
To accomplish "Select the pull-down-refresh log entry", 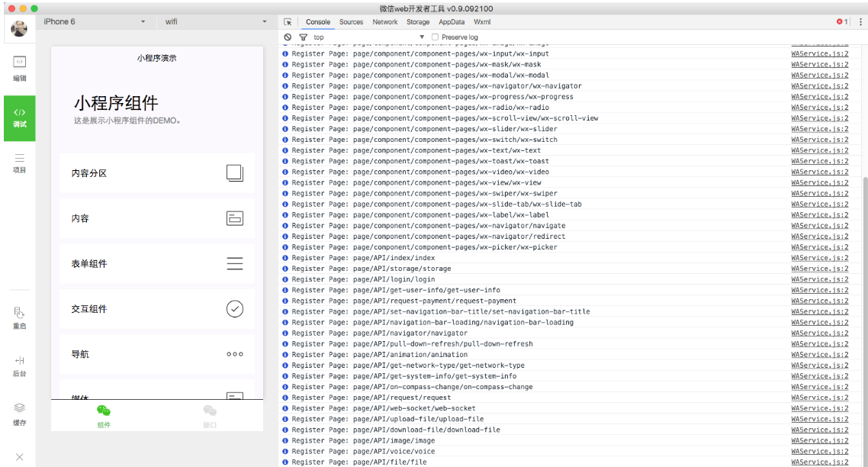I will 571,344.
